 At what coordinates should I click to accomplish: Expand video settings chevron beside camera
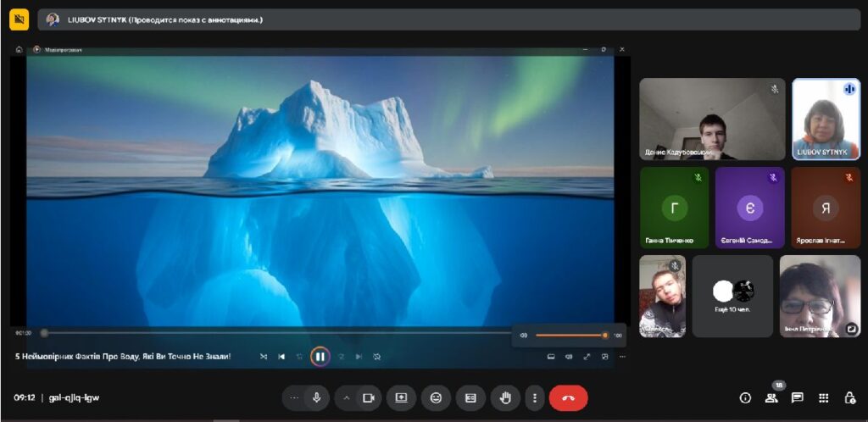pyautogui.click(x=347, y=397)
